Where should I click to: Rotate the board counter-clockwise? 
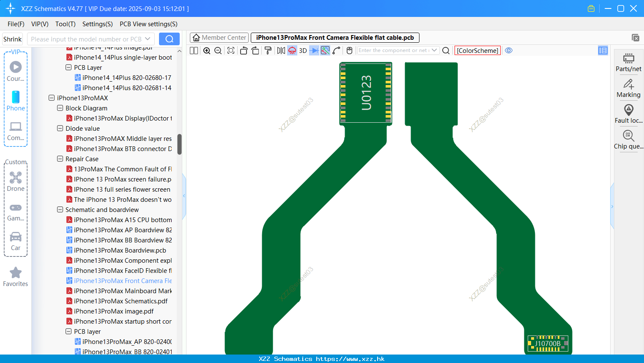[x=244, y=50]
